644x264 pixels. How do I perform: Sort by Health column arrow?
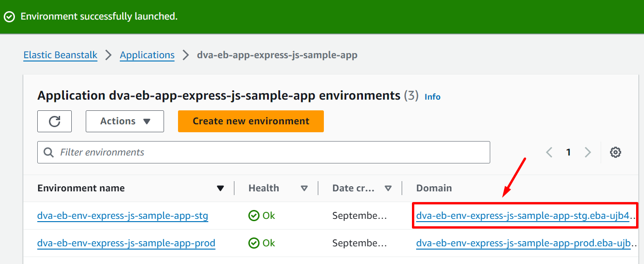(304, 189)
